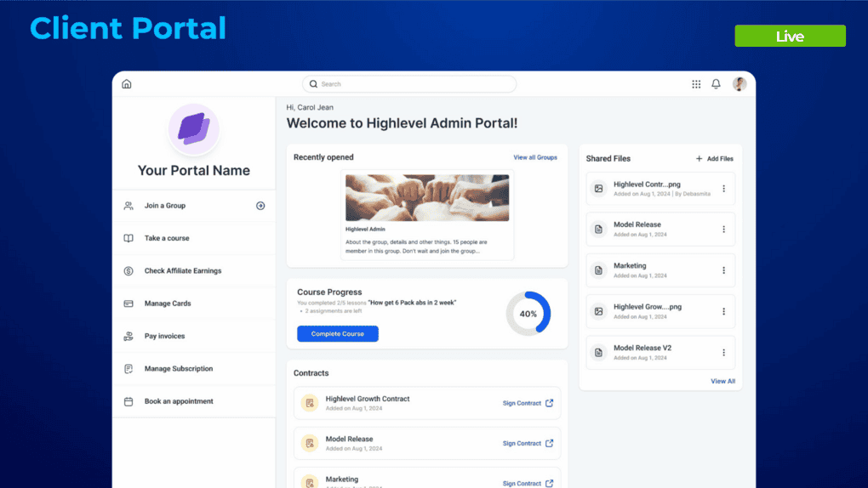Click View All under Shared Files
This screenshot has width=868, height=488.
click(723, 381)
